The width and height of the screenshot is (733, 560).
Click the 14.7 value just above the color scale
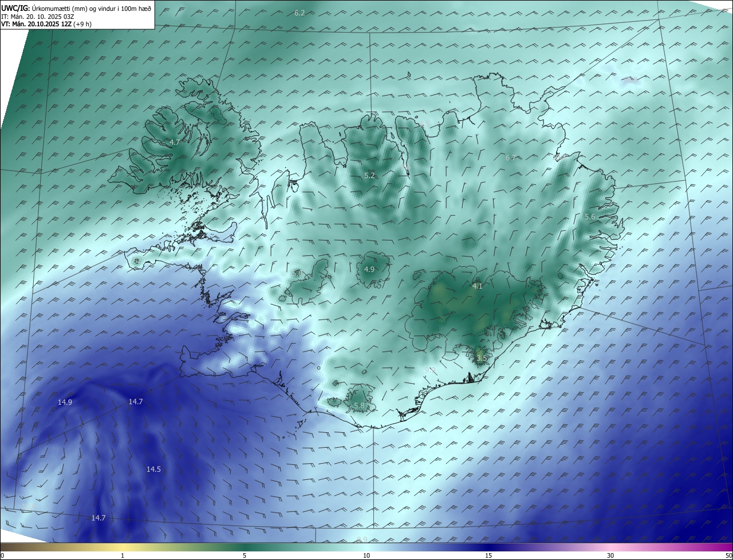point(98,518)
